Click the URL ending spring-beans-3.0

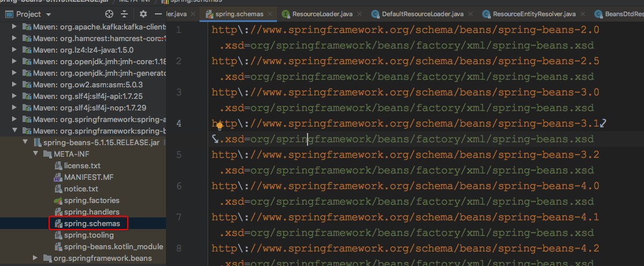[x=405, y=92]
